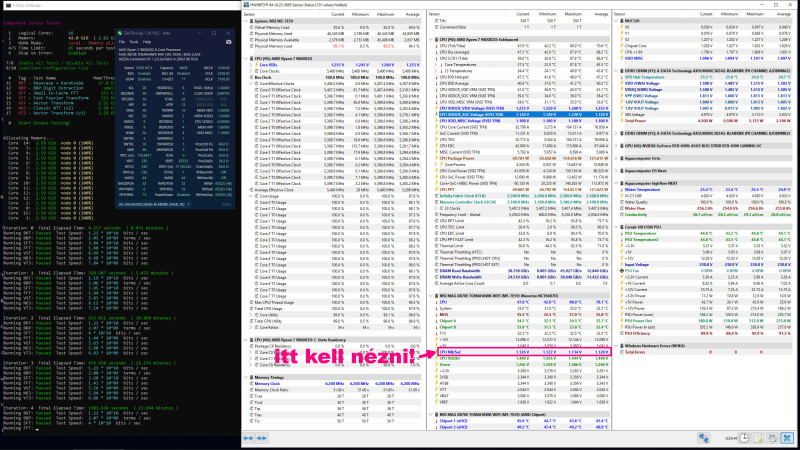Click circle icon of Memory Clock row
The width and height of the screenshot is (800, 450).
pos(252,384)
